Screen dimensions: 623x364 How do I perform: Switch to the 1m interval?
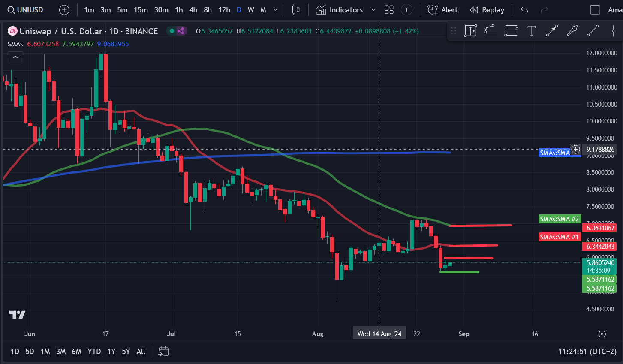(x=89, y=9)
